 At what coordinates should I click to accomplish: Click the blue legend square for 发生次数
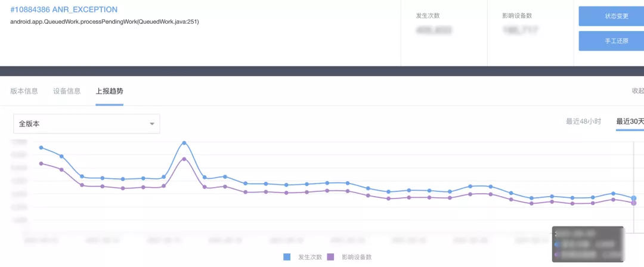[x=287, y=257]
